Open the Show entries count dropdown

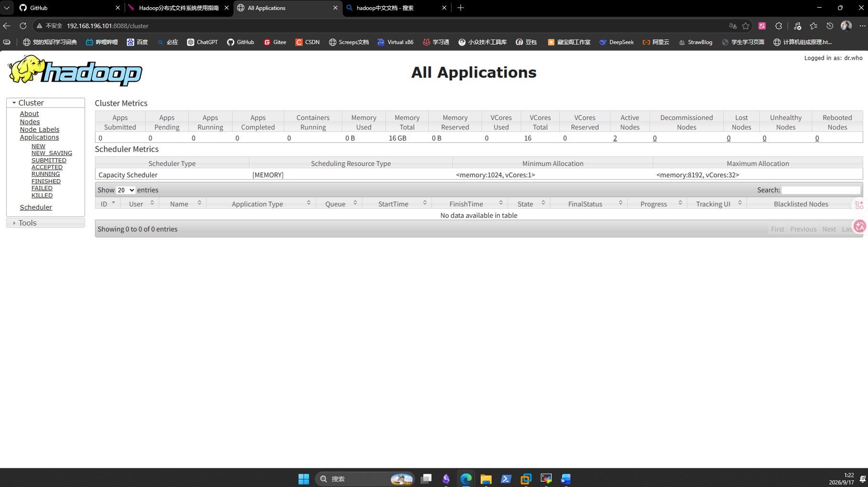[x=126, y=190]
